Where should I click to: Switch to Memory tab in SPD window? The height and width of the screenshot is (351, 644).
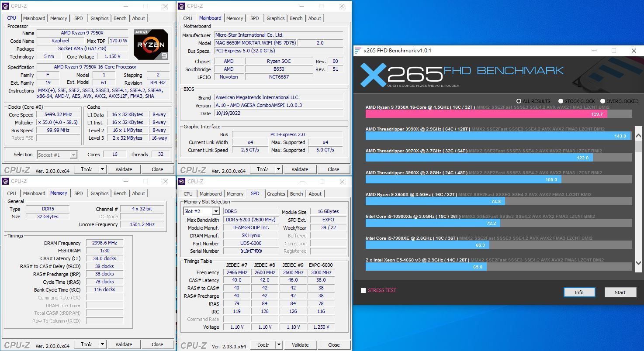click(235, 194)
